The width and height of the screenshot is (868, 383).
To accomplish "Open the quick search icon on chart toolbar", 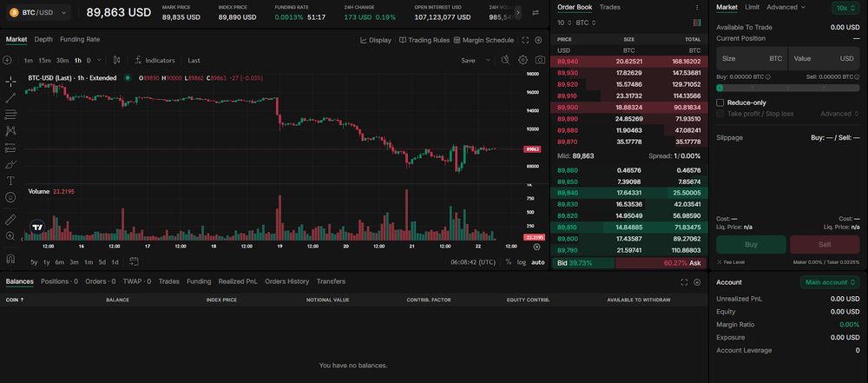I will pyautogui.click(x=505, y=60).
